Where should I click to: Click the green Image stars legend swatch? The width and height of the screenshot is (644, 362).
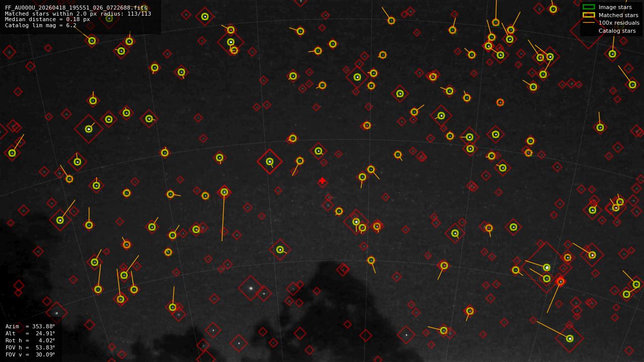pyautogui.click(x=589, y=7)
